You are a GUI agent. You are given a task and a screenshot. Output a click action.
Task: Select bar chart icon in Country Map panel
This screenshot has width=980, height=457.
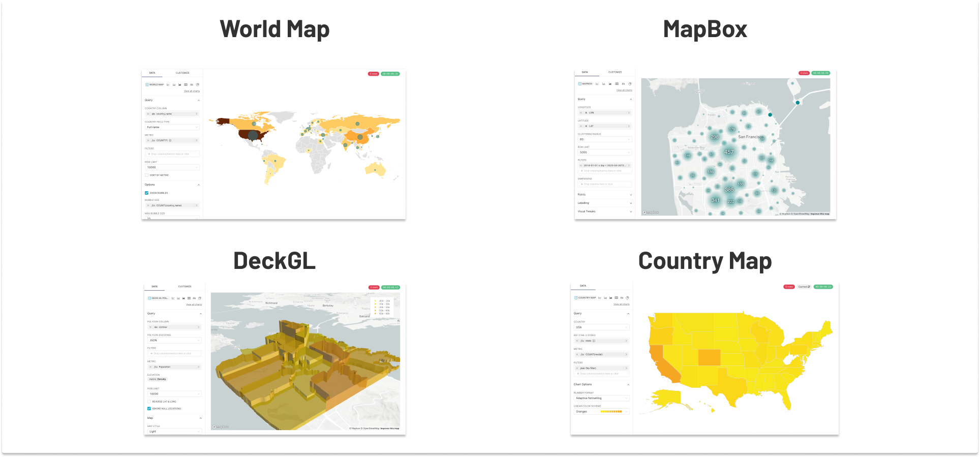pos(605,298)
